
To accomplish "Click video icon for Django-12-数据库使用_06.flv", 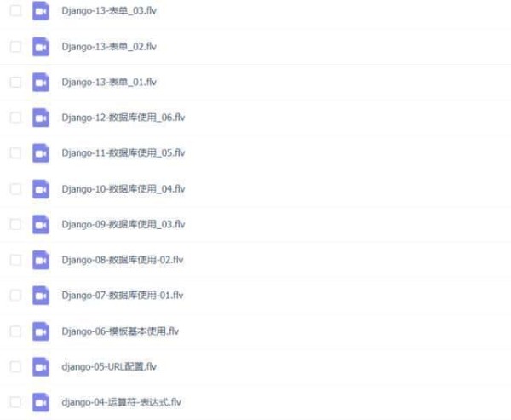I will 41,118.
